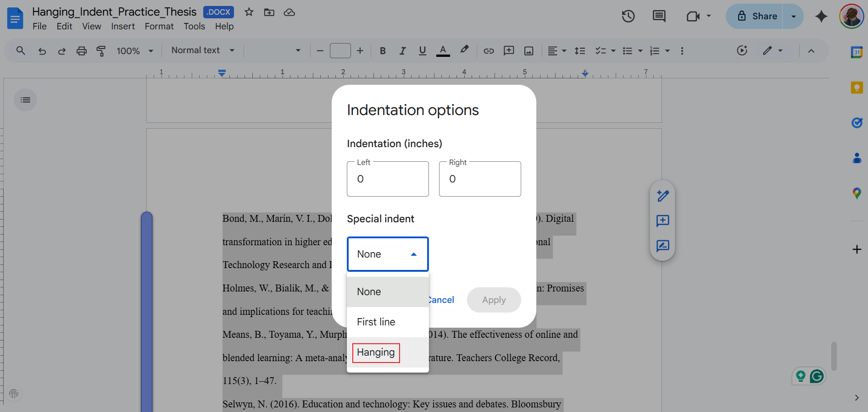Open version history clock icon
Image resolution: width=868 pixels, height=412 pixels.
point(628,16)
